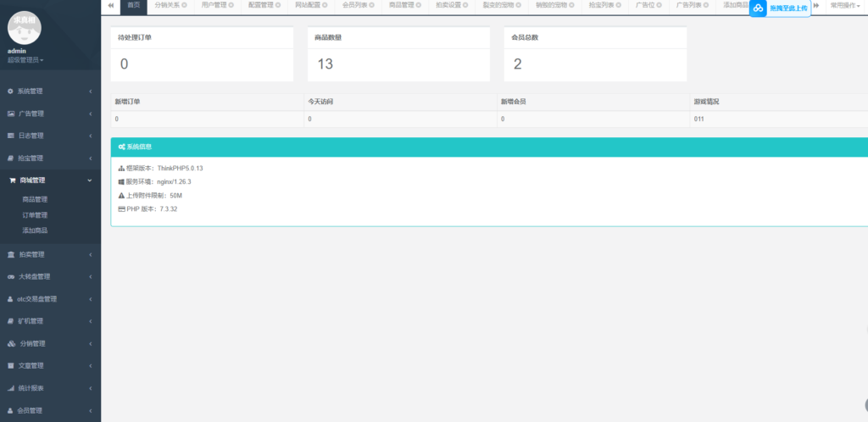Viewport: 868px width, 422px height.
Task: Click the 广告管理 image icon
Action: [11, 114]
